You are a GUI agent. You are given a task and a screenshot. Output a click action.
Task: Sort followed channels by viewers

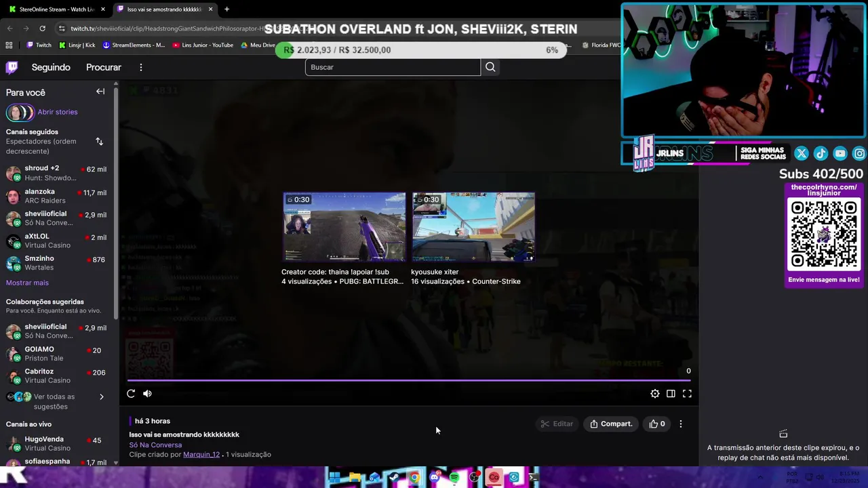tap(99, 142)
